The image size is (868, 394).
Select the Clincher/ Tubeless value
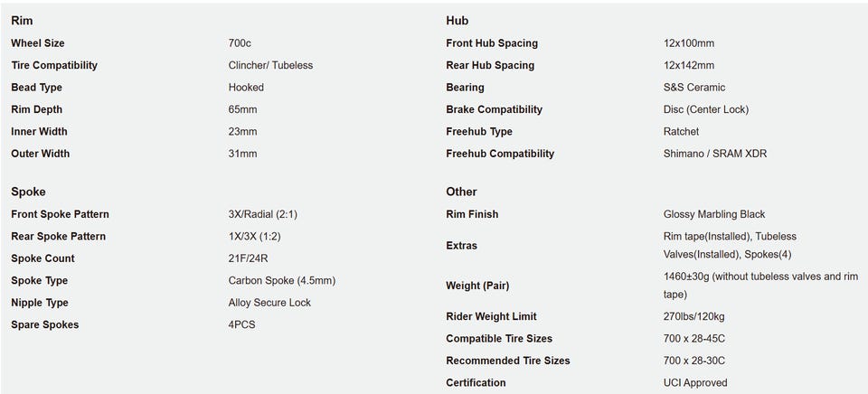(x=270, y=65)
